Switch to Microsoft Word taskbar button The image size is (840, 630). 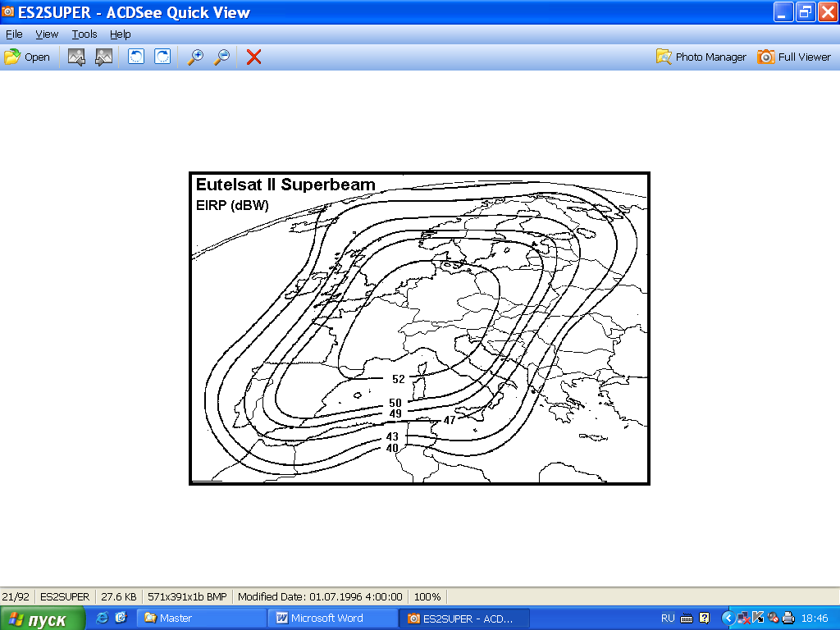[333, 619]
